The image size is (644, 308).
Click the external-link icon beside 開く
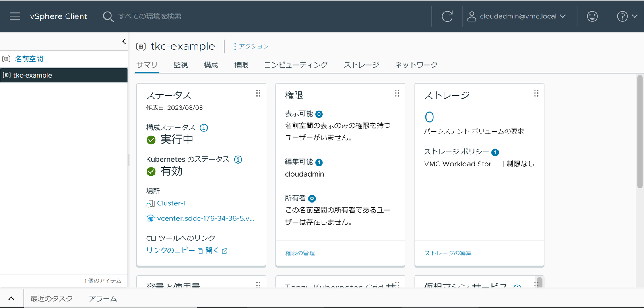pos(225,251)
